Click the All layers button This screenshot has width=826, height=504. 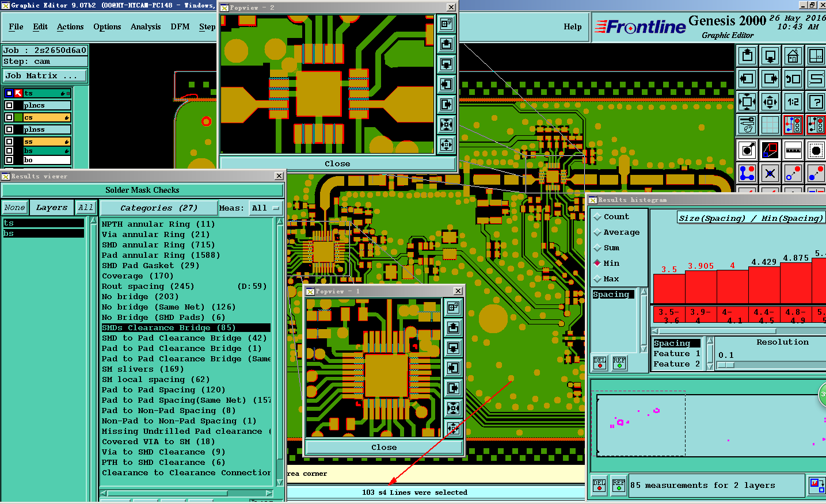point(86,208)
